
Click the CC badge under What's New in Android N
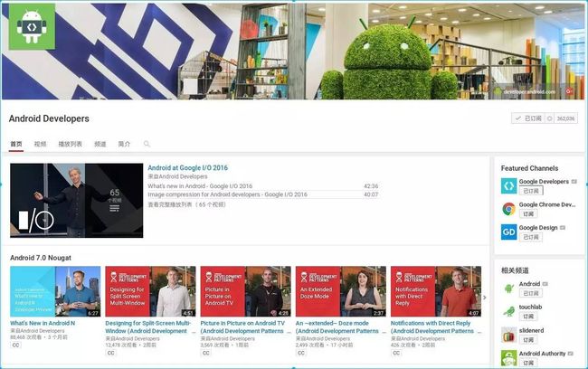[15, 345]
